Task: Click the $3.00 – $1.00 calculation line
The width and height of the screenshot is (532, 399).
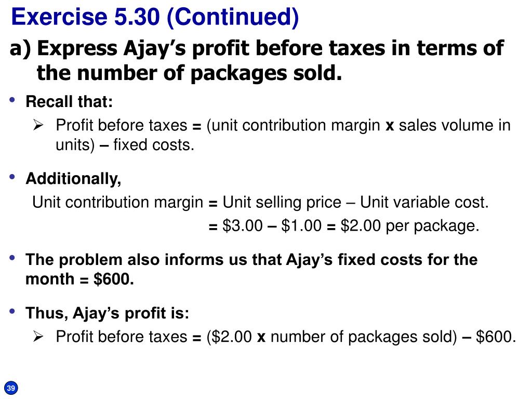Action: click(344, 225)
